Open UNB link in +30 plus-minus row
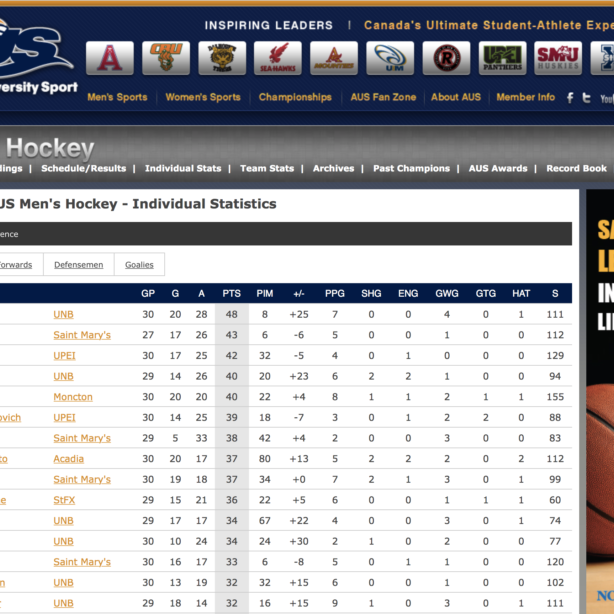 (63, 542)
